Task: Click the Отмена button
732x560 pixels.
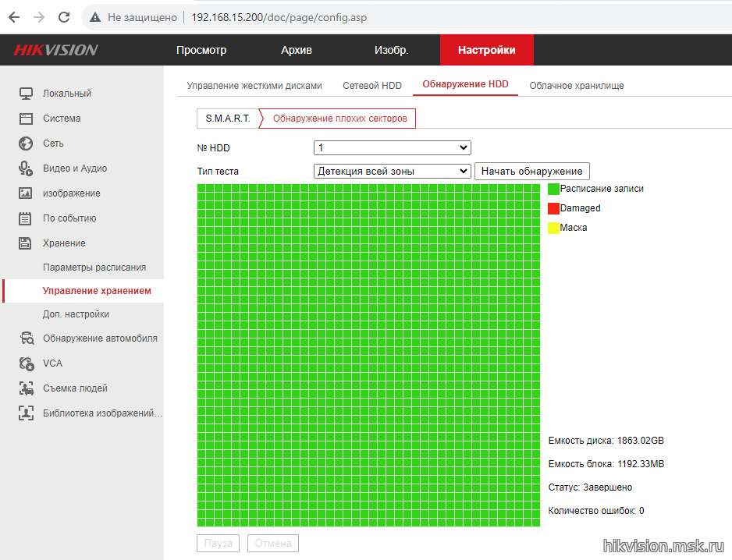Action: click(x=273, y=543)
